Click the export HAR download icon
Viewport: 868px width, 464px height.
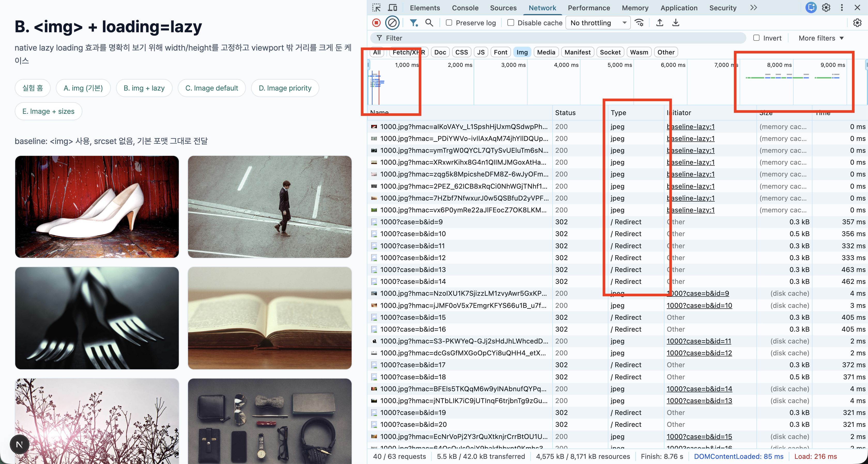click(x=676, y=22)
